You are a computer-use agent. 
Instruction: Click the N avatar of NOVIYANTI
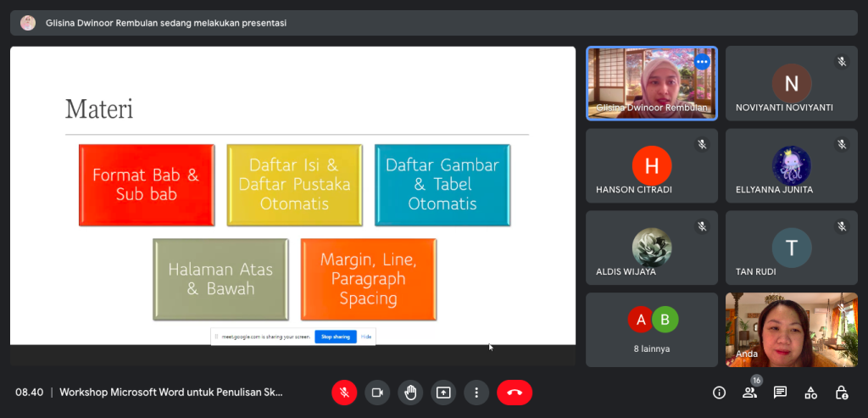tap(792, 84)
